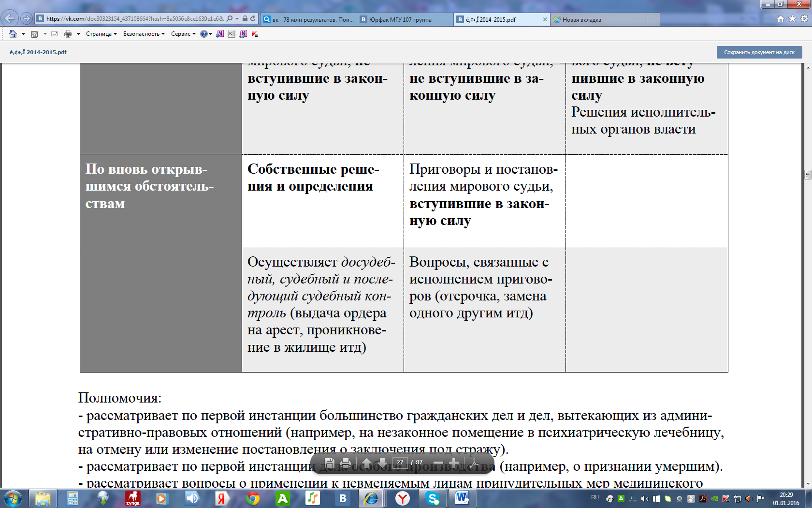
Task: Click the Send to OneNote toolbar icon
Action: (220, 34)
